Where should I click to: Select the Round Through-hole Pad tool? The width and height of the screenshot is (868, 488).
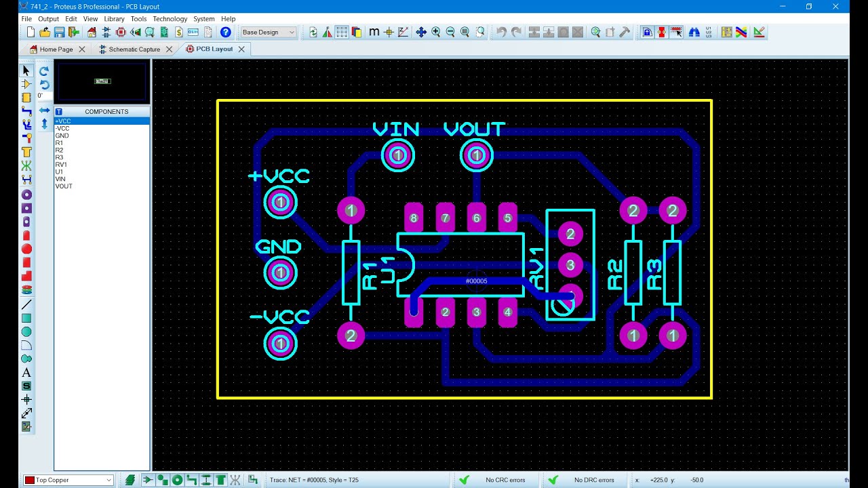pyautogui.click(x=26, y=195)
